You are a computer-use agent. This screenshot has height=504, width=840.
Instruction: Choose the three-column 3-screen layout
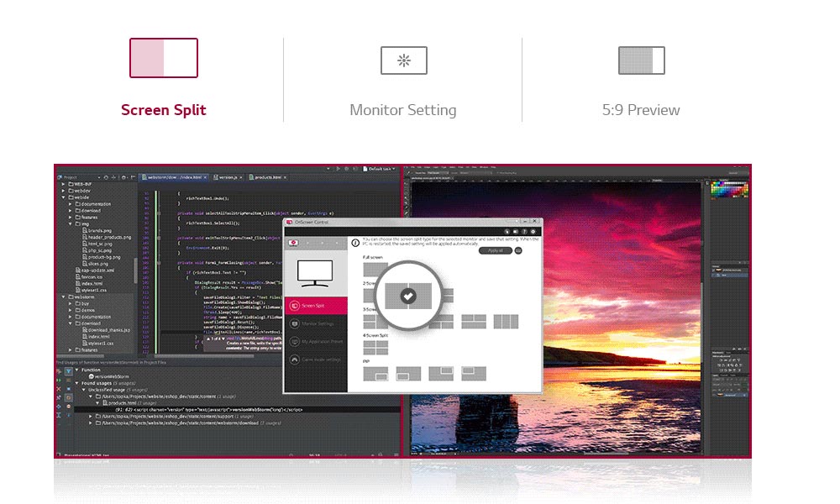pyautogui.click(x=506, y=322)
